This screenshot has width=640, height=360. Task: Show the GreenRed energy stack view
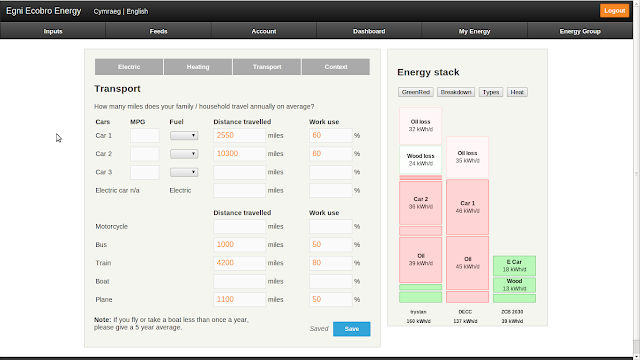click(x=416, y=92)
